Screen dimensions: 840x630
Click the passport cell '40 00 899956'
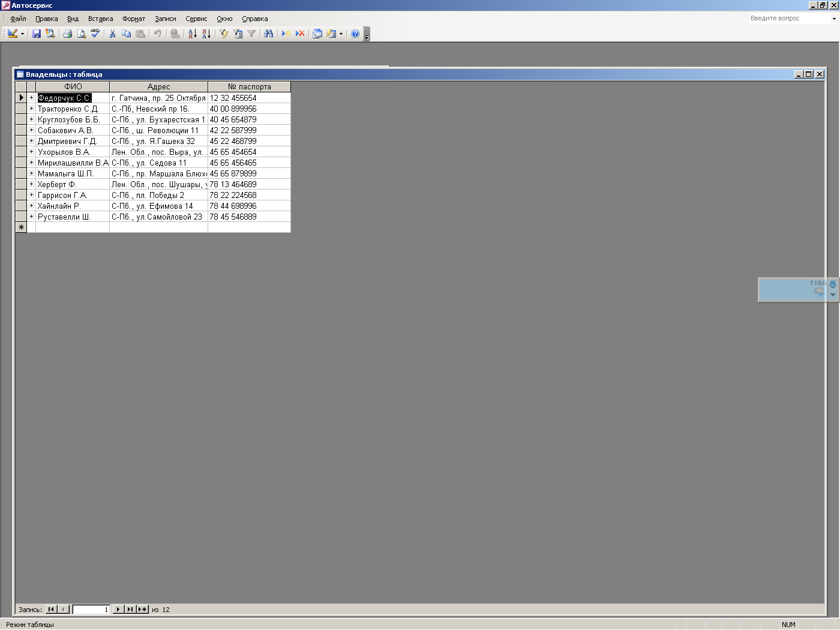250,109
